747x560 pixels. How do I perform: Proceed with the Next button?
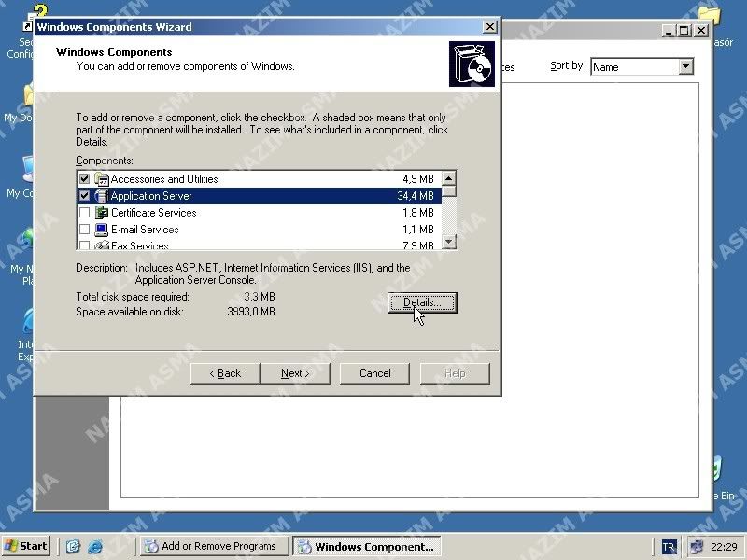click(295, 373)
